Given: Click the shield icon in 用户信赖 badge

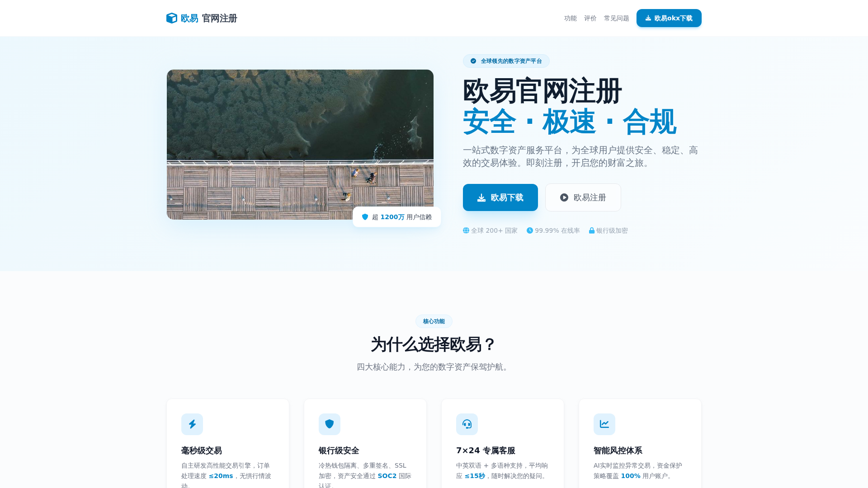Looking at the screenshot, I should [365, 217].
